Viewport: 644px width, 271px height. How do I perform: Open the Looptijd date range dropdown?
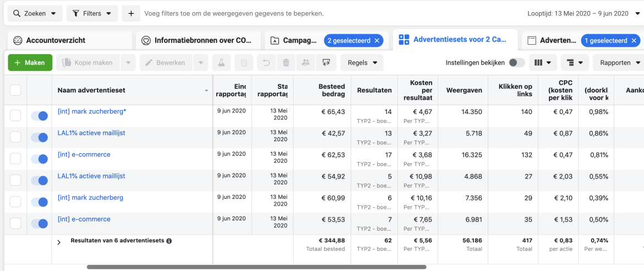[583, 14]
